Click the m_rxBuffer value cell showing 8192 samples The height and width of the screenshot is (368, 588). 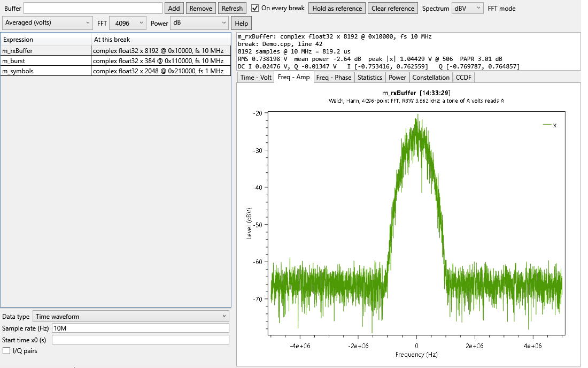(x=161, y=51)
